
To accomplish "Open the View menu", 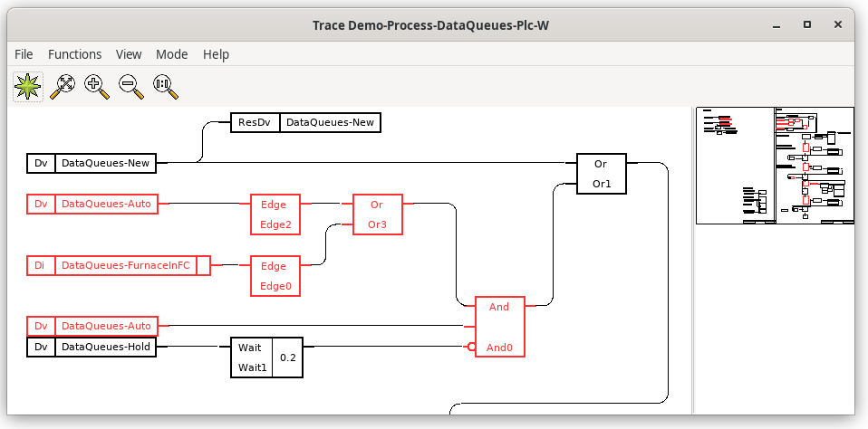I will point(129,54).
